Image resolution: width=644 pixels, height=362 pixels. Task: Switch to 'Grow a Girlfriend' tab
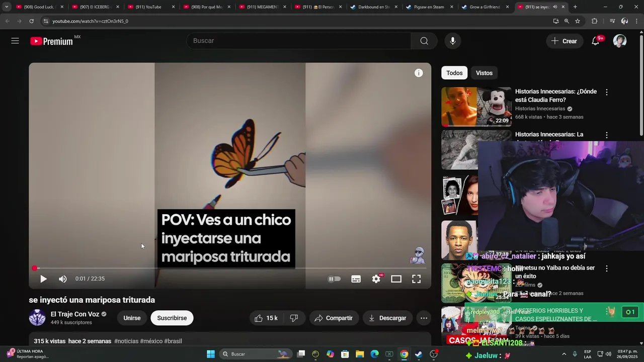pyautogui.click(x=485, y=7)
